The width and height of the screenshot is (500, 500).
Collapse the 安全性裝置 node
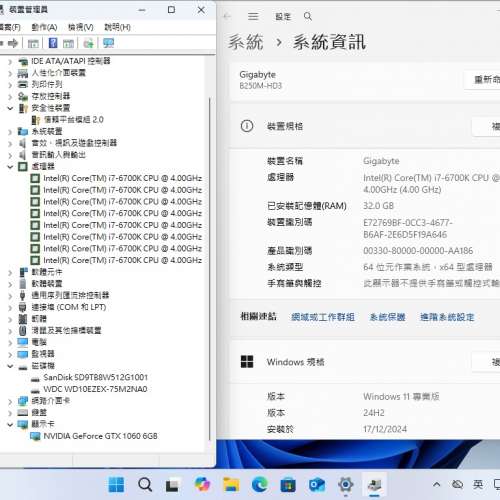pos(10,108)
